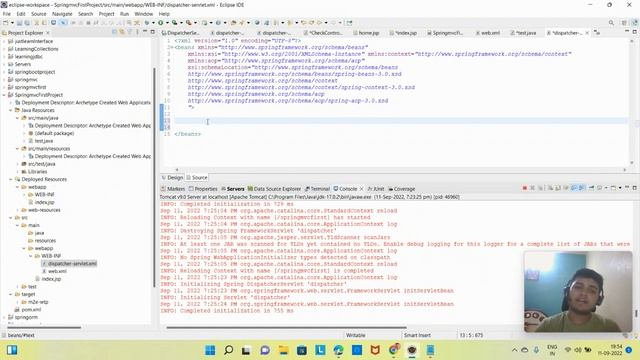Screen dimensions: 640x360
Task: Open Chrome from taskbar
Action: 393,350
